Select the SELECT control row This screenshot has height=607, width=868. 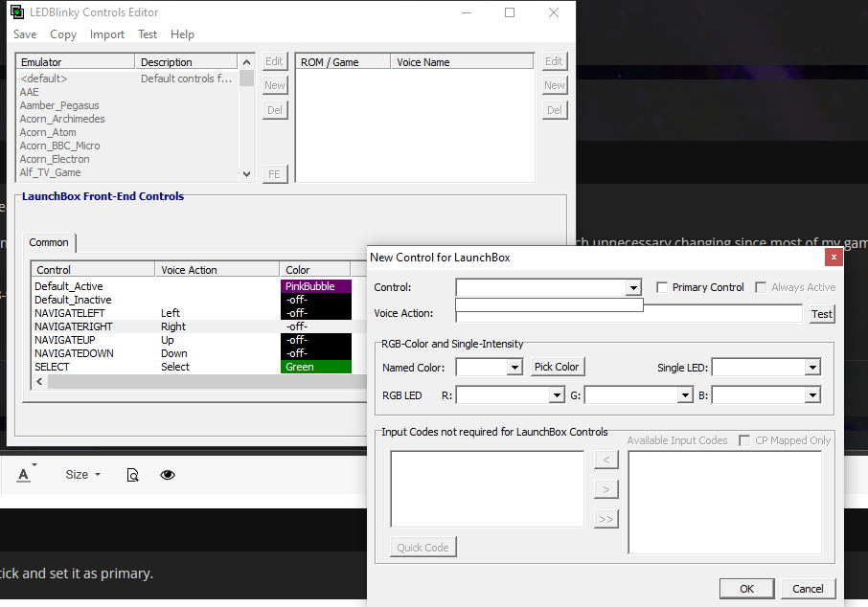[x=199, y=367]
